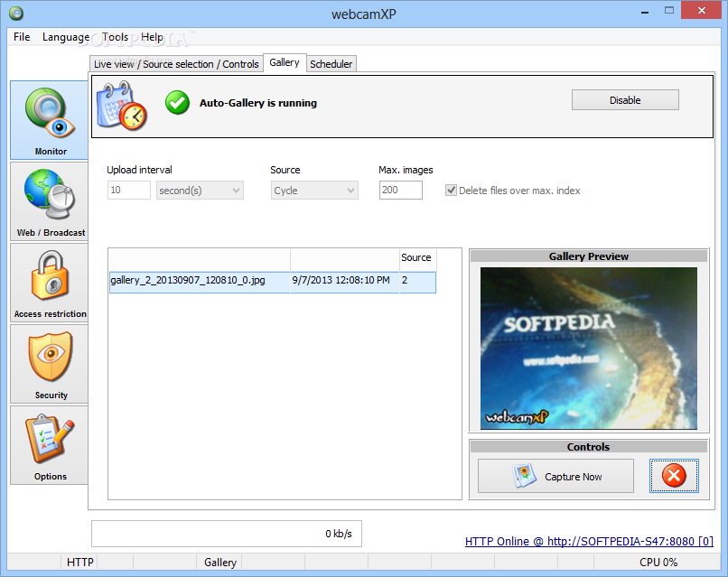Viewport: 728px width, 577px height.
Task: Open the HTTP Online SOFTPEDIA-S47:8080 link
Action: [589, 541]
